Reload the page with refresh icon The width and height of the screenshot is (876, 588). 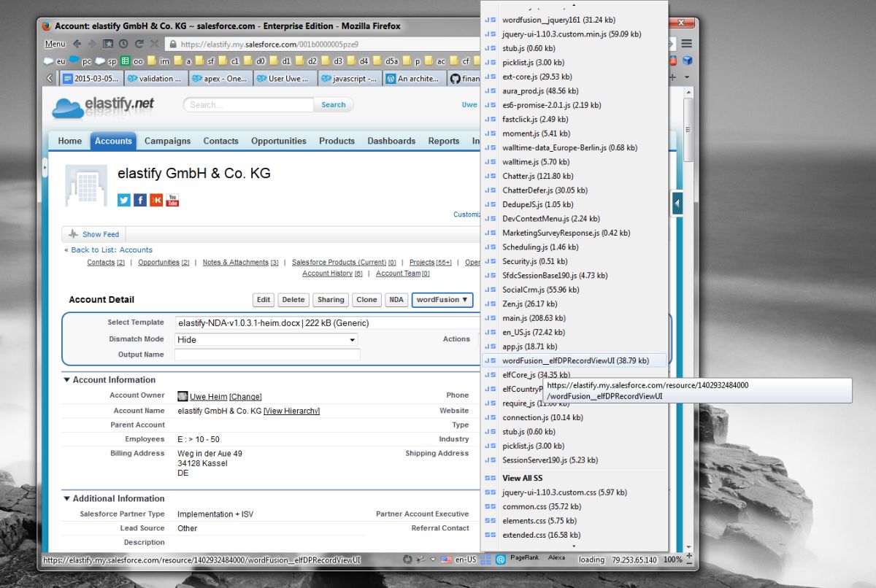coord(139,44)
